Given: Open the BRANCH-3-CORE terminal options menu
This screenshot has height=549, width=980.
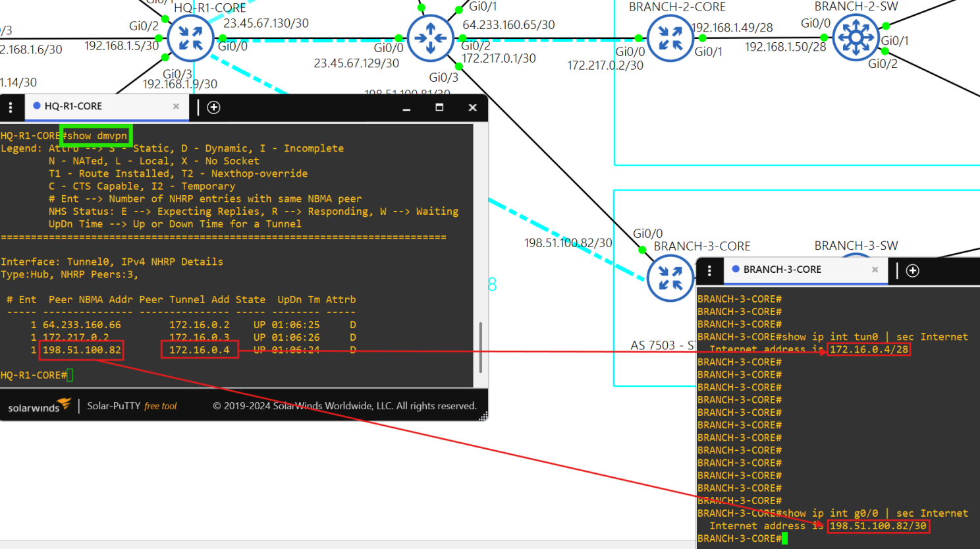Looking at the screenshot, I should [x=709, y=271].
